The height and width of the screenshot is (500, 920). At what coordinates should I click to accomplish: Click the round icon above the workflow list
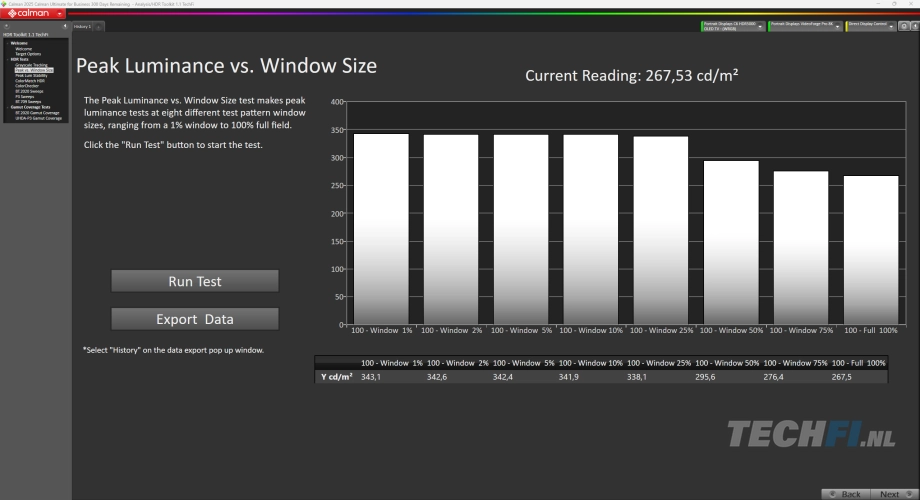pyautogui.click(x=7, y=26)
